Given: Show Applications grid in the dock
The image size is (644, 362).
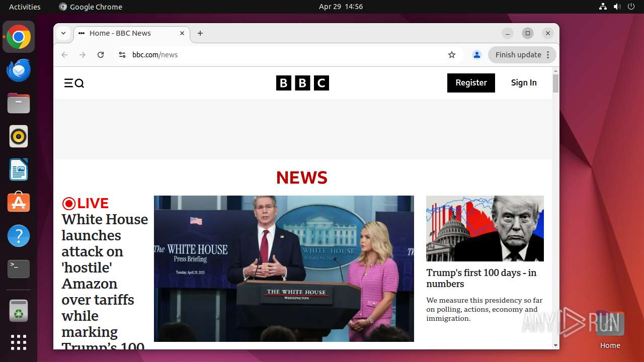Looking at the screenshot, I should point(19,342).
